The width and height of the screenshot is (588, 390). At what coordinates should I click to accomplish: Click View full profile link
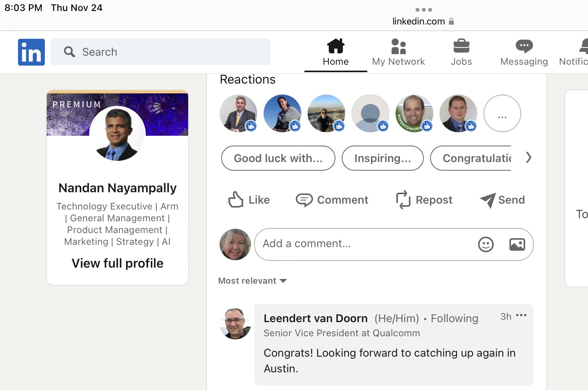(x=117, y=263)
